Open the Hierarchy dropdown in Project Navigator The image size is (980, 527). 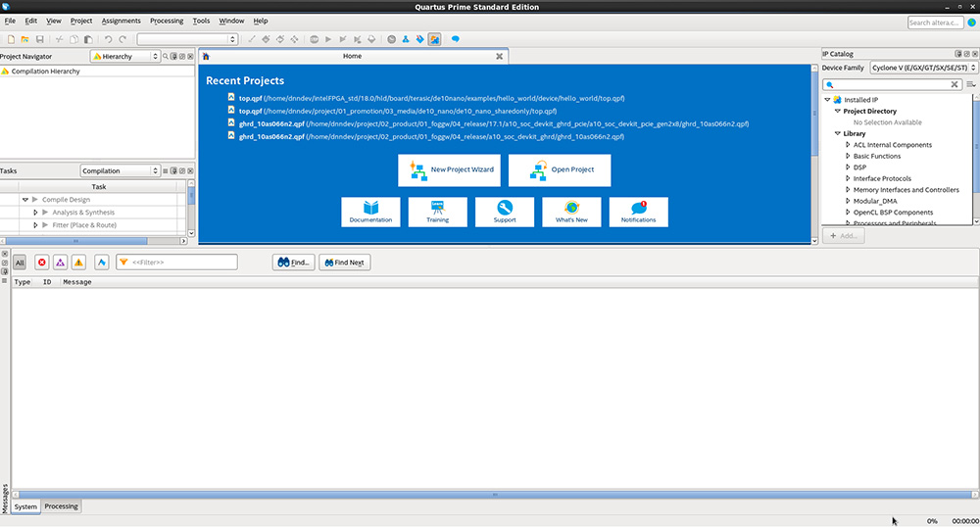click(x=125, y=56)
